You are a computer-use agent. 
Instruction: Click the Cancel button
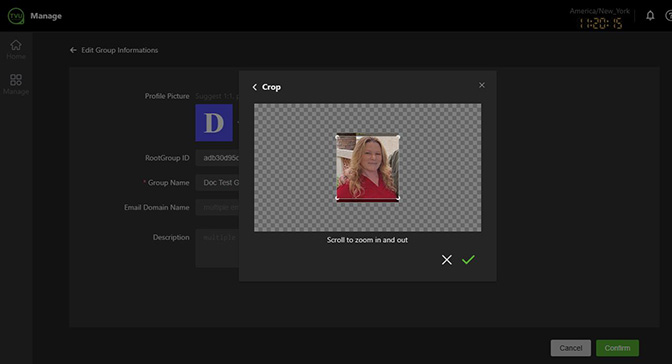click(570, 348)
